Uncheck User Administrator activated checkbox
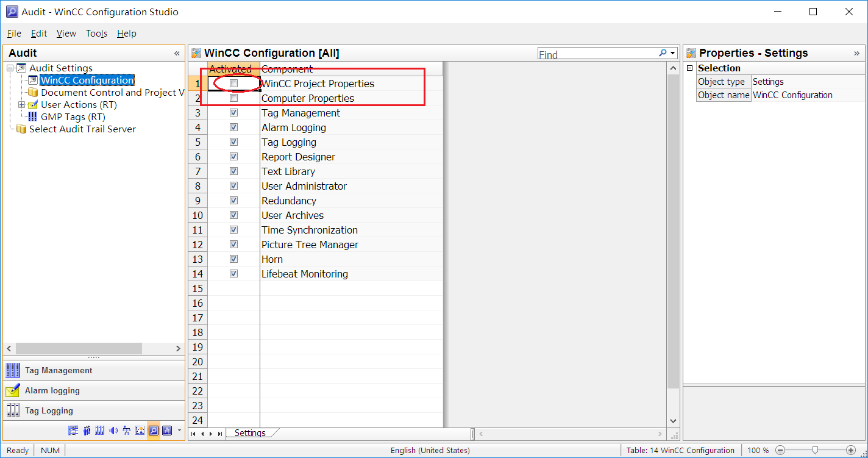Screen dimensions: 868x458 pyautogui.click(x=233, y=186)
